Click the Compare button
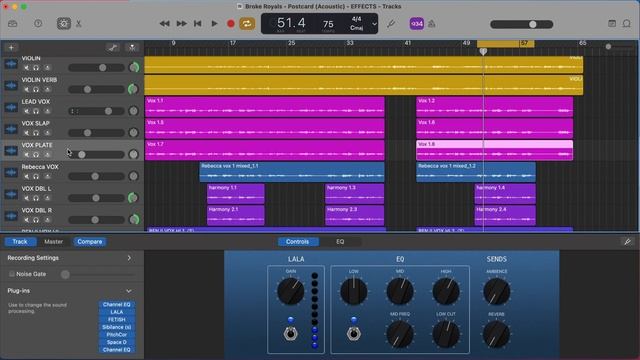 click(90, 242)
